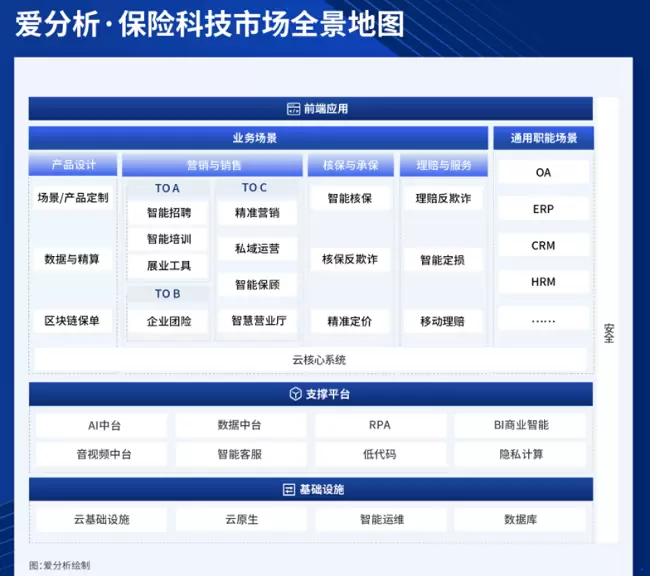This screenshot has height=576, width=650.
Task: Select the 精准营销 box under TO C
Action: coord(257,213)
